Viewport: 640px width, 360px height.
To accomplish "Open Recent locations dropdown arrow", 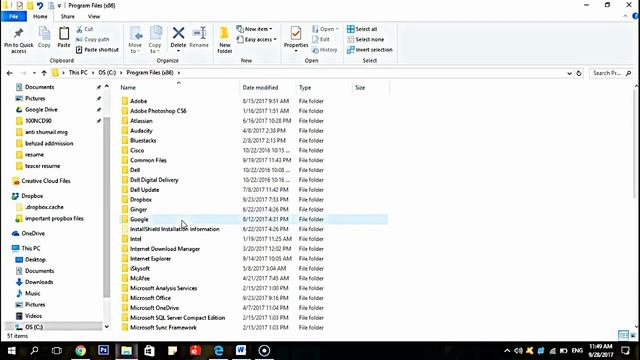I will 34,73.
